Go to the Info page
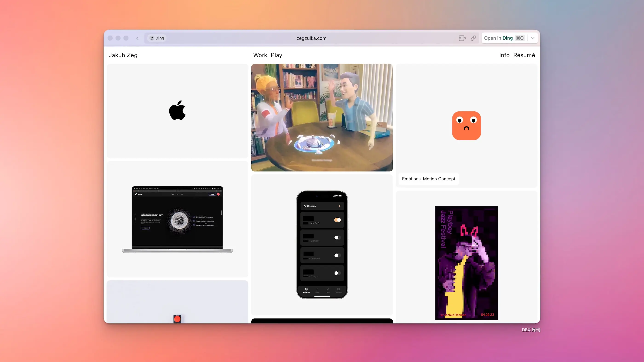 click(504, 55)
